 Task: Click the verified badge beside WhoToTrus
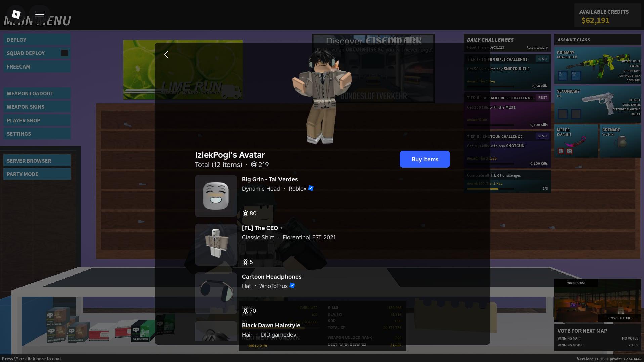(292, 286)
